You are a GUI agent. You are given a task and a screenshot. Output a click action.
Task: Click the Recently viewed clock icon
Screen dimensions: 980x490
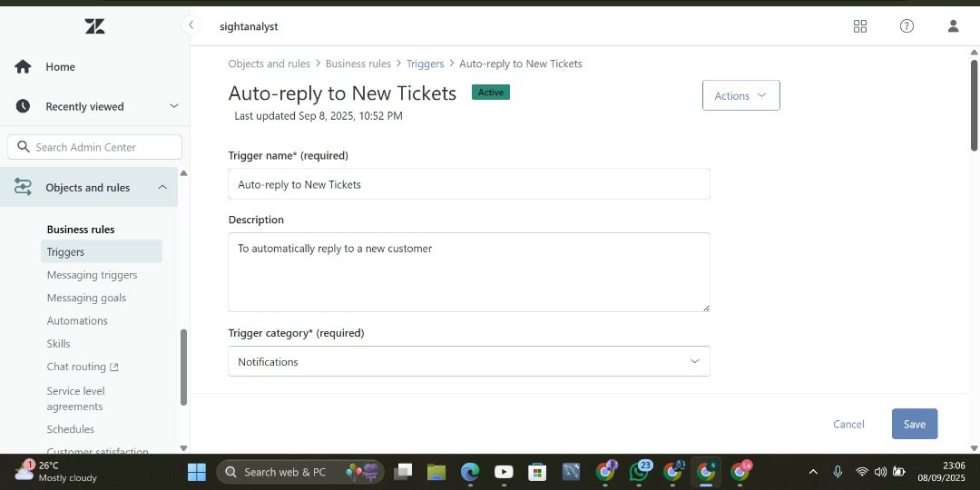(x=23, y=106)
